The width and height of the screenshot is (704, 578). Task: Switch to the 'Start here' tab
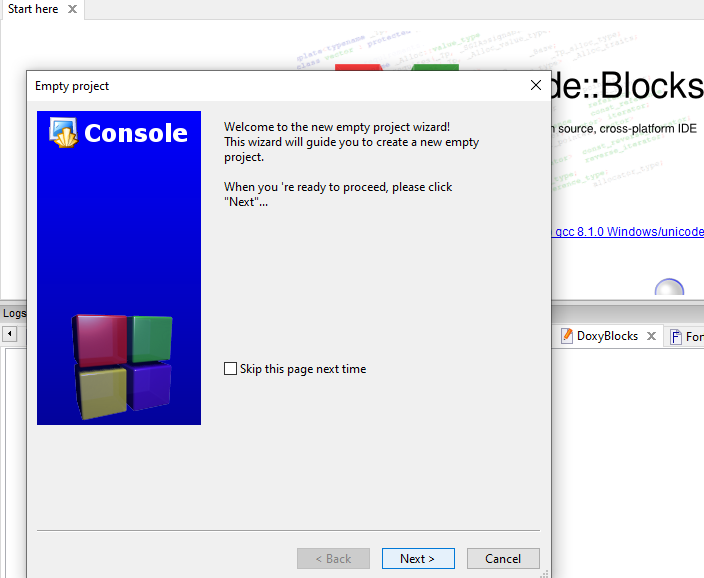point(33,9)
